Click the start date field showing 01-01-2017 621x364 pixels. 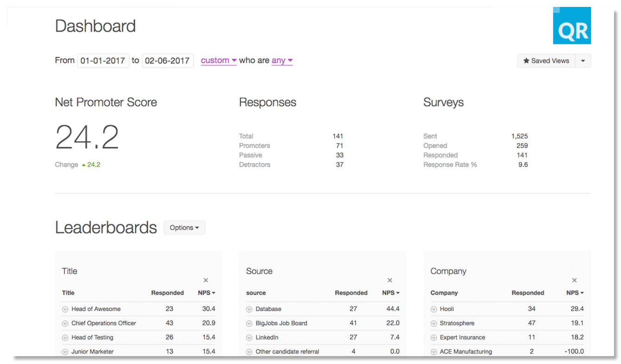[x=103, y=60]
